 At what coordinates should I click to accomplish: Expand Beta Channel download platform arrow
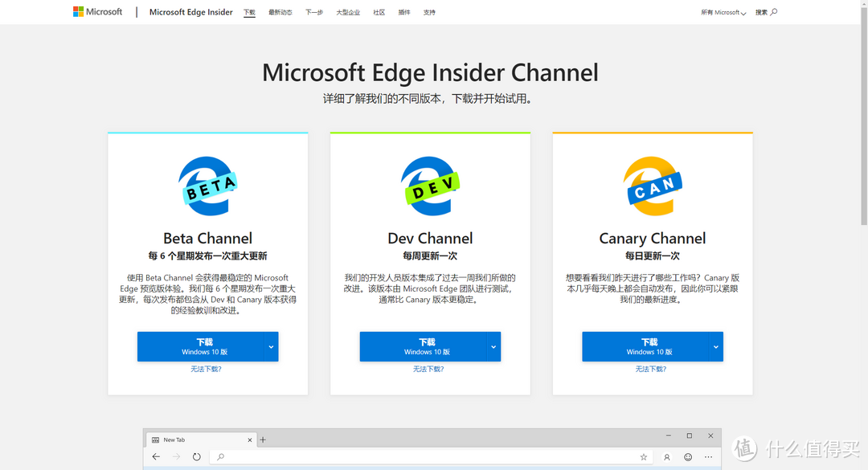pos(272,346)
